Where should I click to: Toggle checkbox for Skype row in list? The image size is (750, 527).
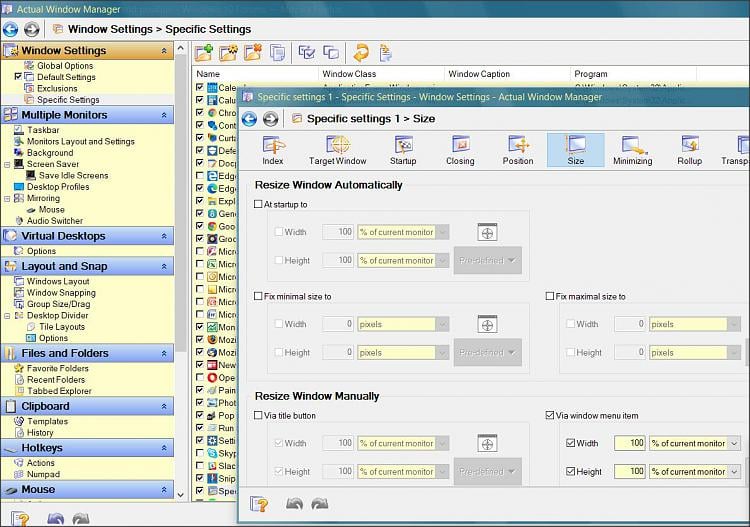pos(200,453)
